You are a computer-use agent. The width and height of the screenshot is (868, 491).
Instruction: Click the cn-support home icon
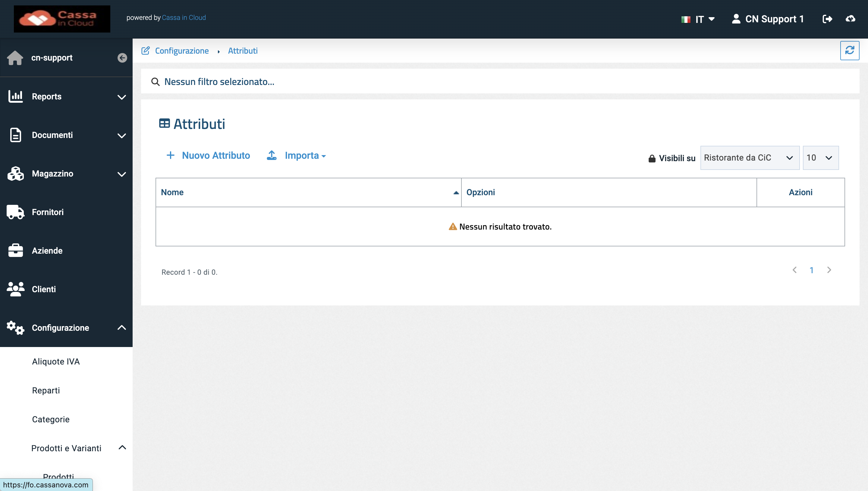pyautogui.click(x=15, y=58)
